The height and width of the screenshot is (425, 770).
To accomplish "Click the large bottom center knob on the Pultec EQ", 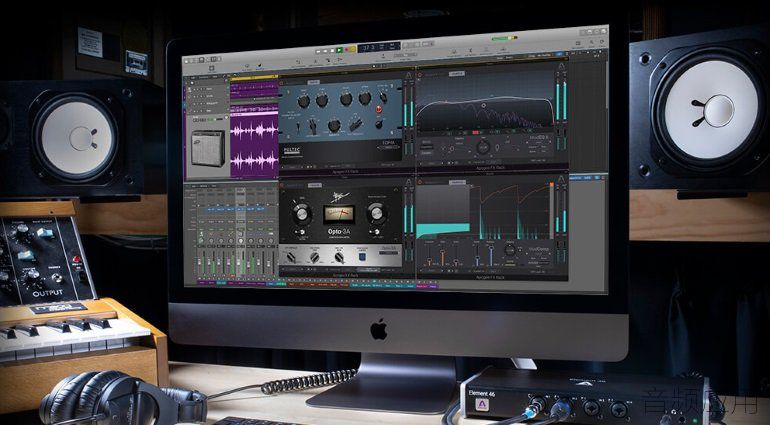I will point(334,125).
